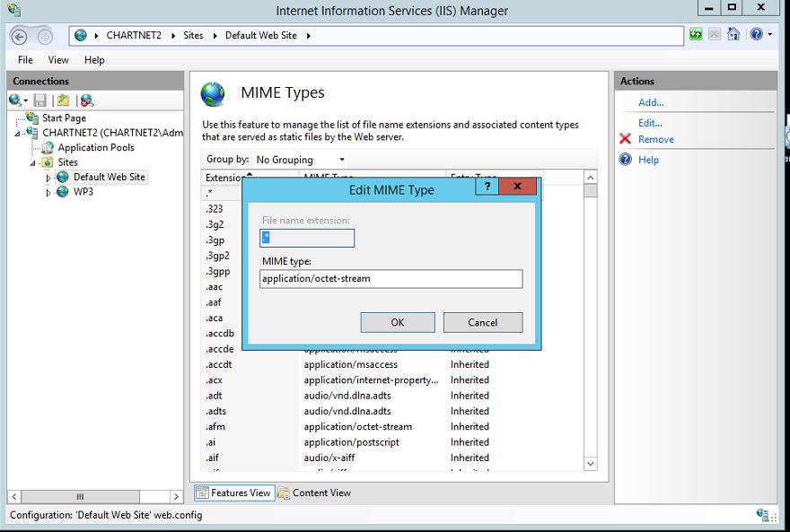This screenshot has height=532, width=790.
Task: Click Edit... in Actions pane
Action: tap(650, 123)
